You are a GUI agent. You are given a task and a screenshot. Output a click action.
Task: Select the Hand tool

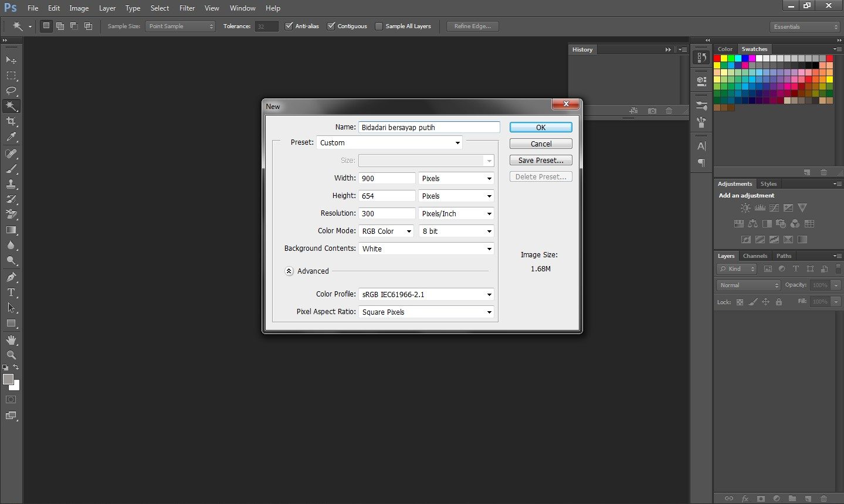point(11,340)
